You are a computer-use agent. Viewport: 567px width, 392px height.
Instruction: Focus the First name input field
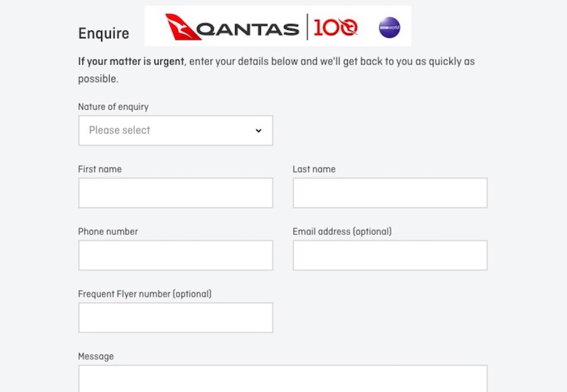175,193
